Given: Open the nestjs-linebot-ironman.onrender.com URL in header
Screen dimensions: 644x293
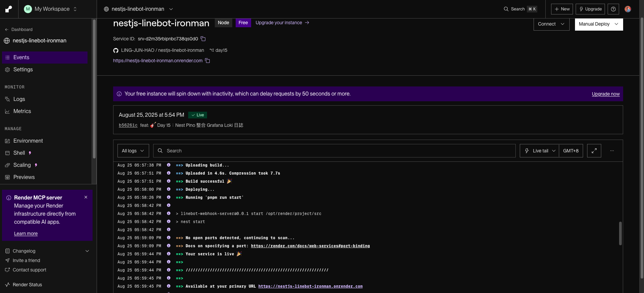Looking at the screenshot, I should 158,61.
